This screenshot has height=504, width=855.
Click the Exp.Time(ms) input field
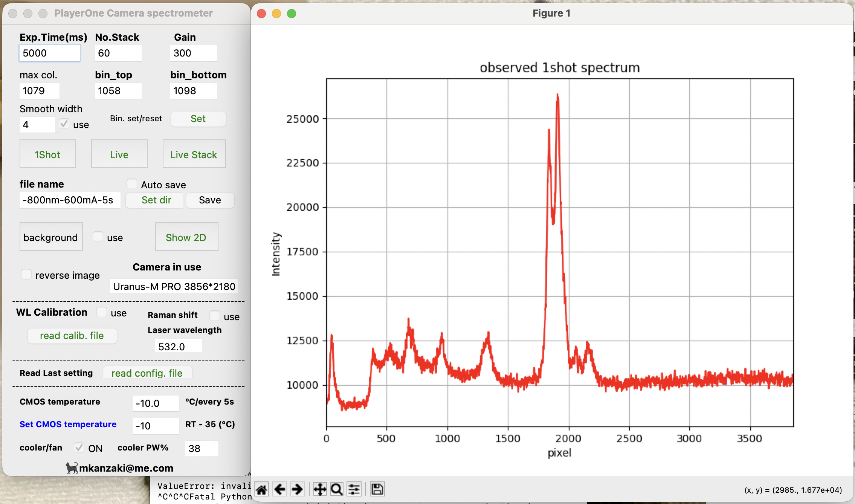[49, 53]
